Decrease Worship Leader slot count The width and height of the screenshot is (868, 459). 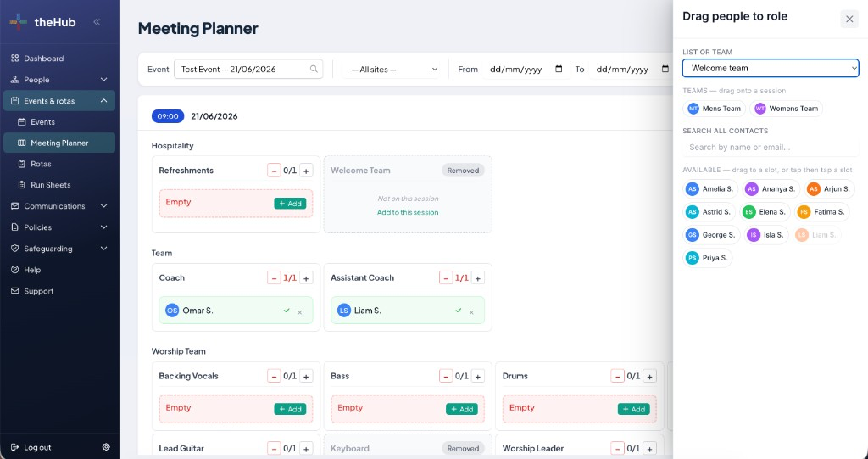(x=617, y=449)
